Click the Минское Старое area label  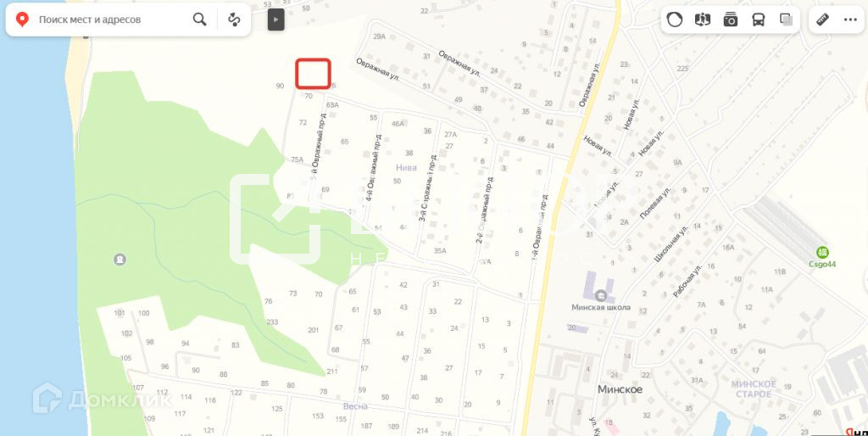click(x=754, y=388)
